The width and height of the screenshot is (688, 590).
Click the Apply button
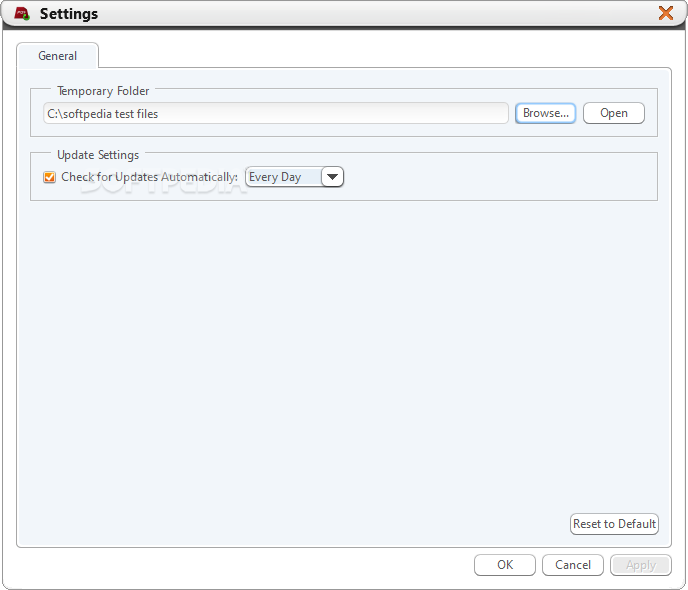pos(641,565)
